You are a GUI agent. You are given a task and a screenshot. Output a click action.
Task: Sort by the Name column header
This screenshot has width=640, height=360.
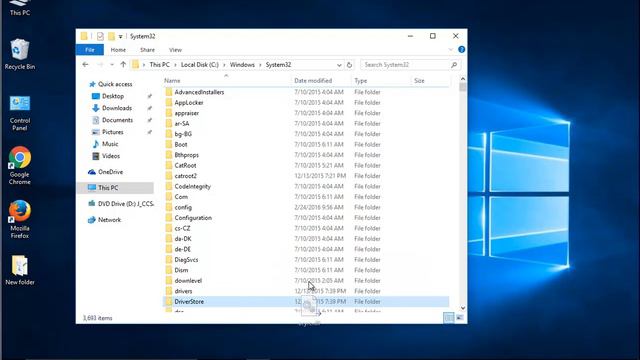[x=172, y=81]
